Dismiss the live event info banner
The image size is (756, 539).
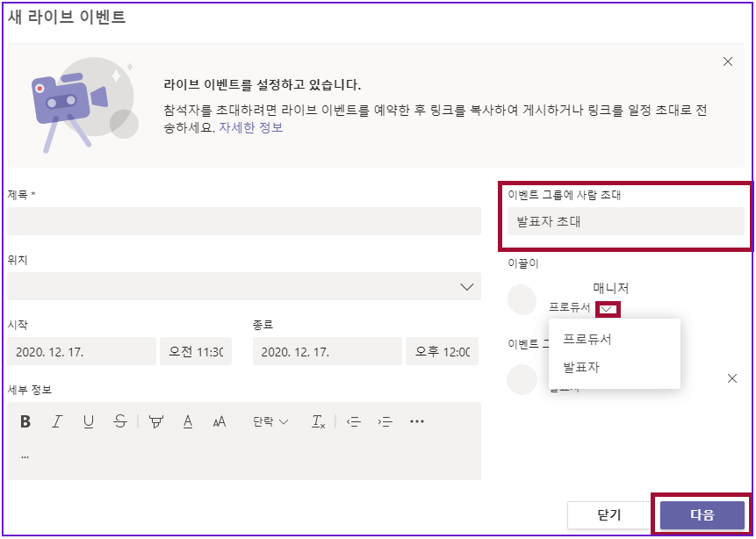[728, 61]
